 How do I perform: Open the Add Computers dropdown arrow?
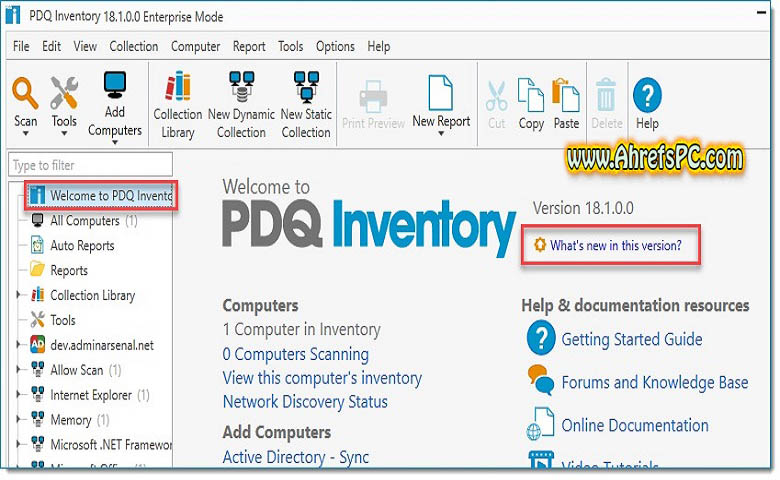(114, 143)
